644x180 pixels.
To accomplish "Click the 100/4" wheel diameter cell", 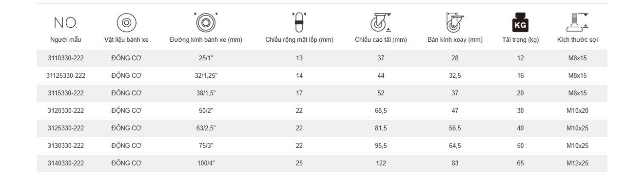I will coord(206,163).
